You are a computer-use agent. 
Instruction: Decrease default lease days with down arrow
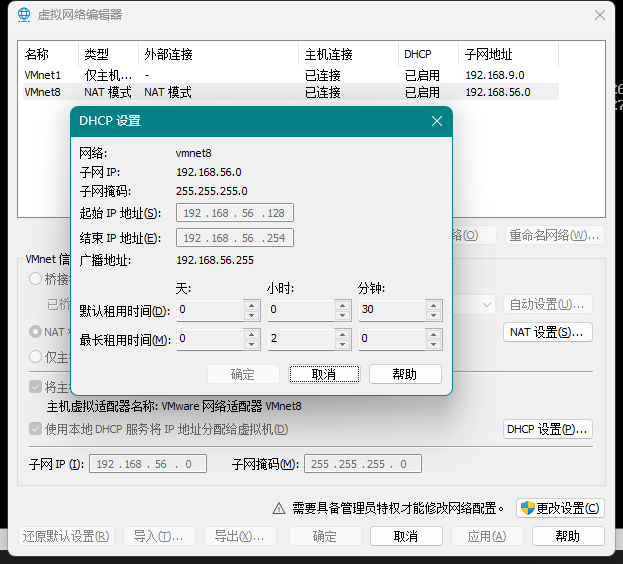[252, 316]
